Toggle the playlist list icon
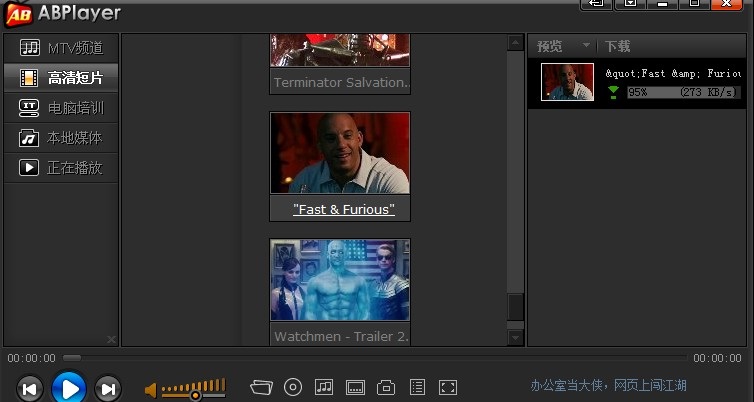Screen dimensions: 754x402 coord(417,387)
